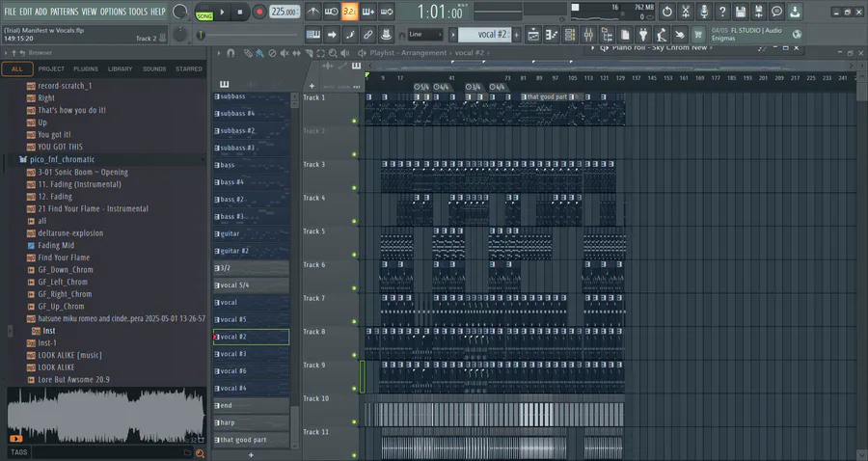The height and width of the screenshot is (461, 868).
Task: Toggle the playlist magnet snap icon
Action: click(231, 53)
